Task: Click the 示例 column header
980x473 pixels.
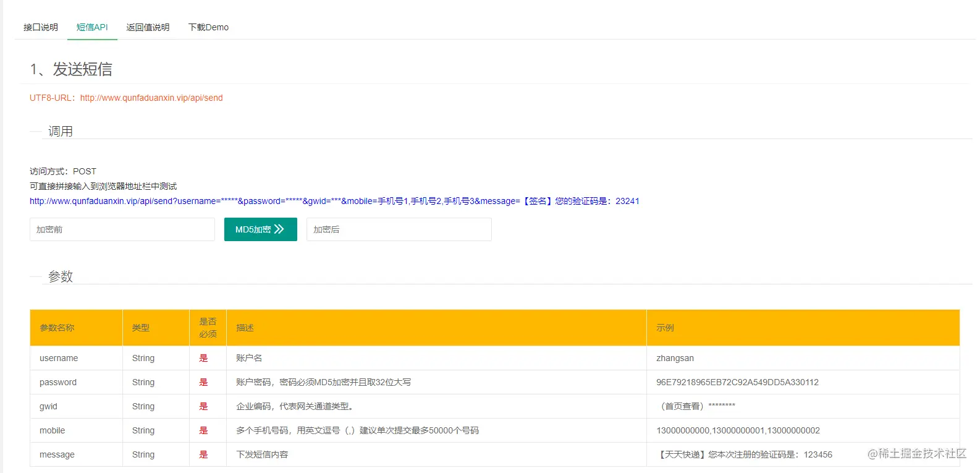Action: click(665, 328)
